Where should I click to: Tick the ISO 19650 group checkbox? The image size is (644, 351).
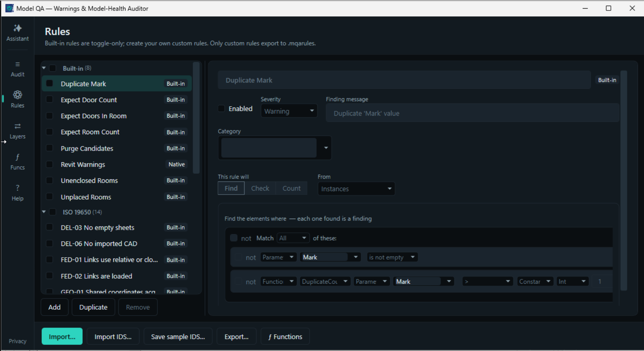[53, 212]
